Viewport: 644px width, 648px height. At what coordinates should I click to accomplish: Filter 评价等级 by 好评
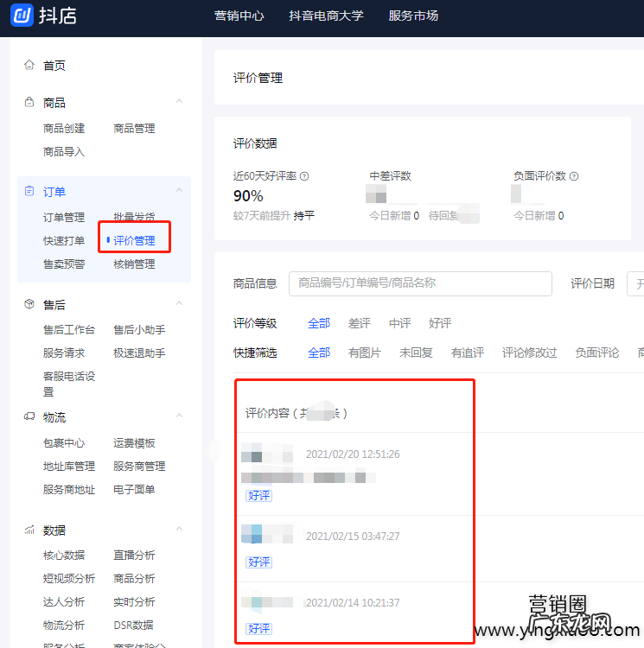point(440,323)
